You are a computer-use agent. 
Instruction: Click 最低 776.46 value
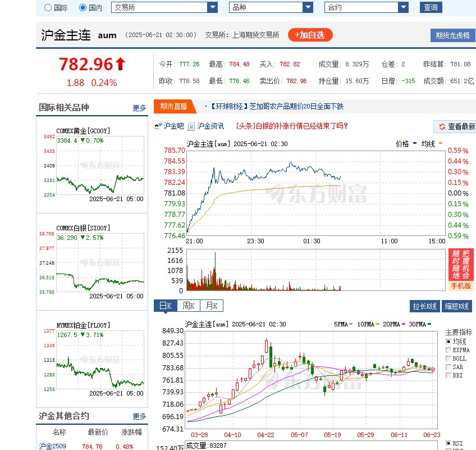pos(239,81)
